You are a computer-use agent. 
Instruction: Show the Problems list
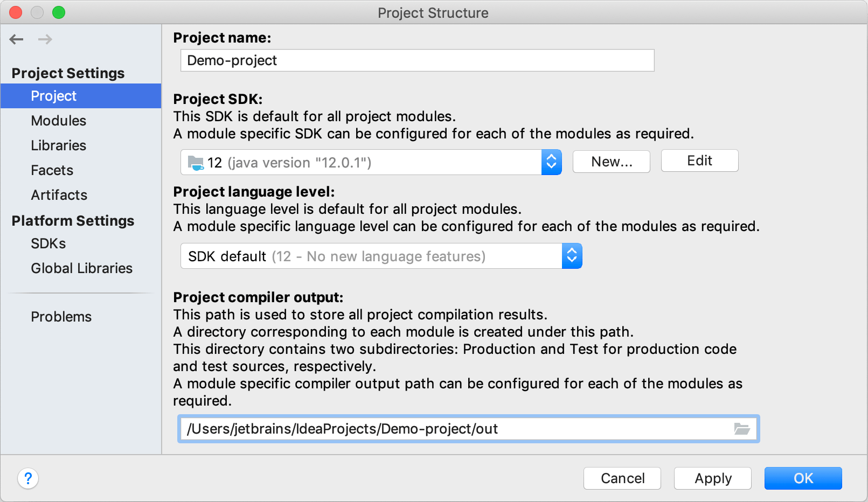click(x=61, y=317)
